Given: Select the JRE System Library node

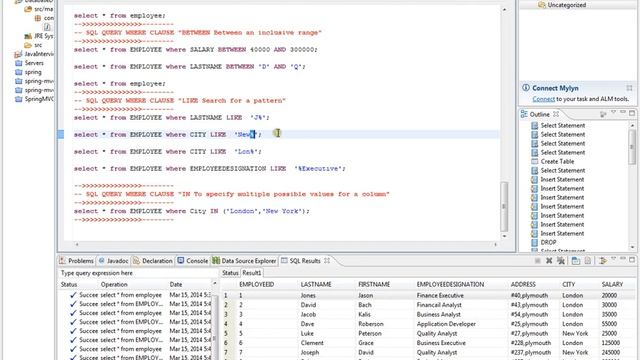Looking at the screenshot, I should (x=43, y=36).
